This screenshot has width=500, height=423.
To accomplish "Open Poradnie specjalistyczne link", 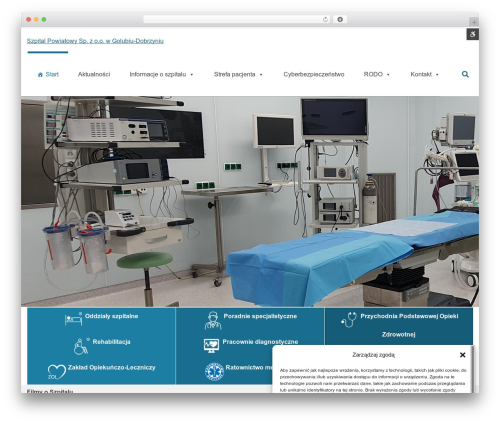I will tap(260, 316).
